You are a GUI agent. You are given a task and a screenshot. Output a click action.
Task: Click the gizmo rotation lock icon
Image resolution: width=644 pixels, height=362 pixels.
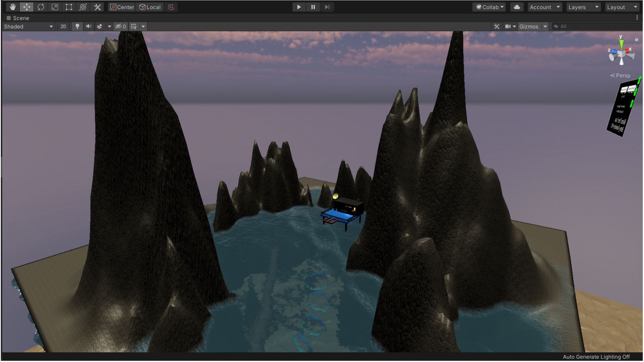coord(636,39)
